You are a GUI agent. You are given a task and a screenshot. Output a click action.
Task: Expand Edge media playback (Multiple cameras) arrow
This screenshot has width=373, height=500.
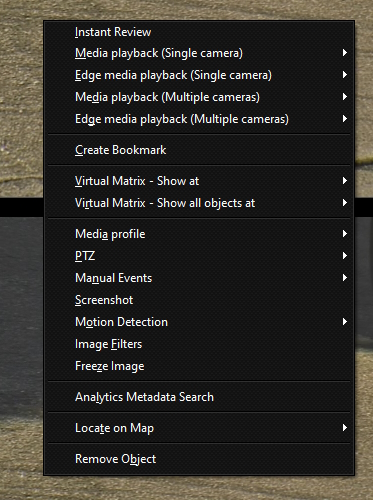[345, 119]
